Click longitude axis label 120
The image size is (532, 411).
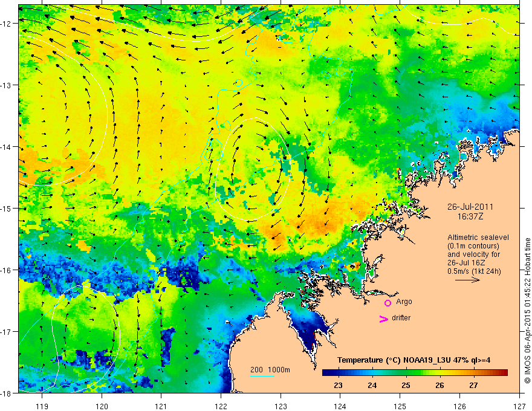[102, 406]
